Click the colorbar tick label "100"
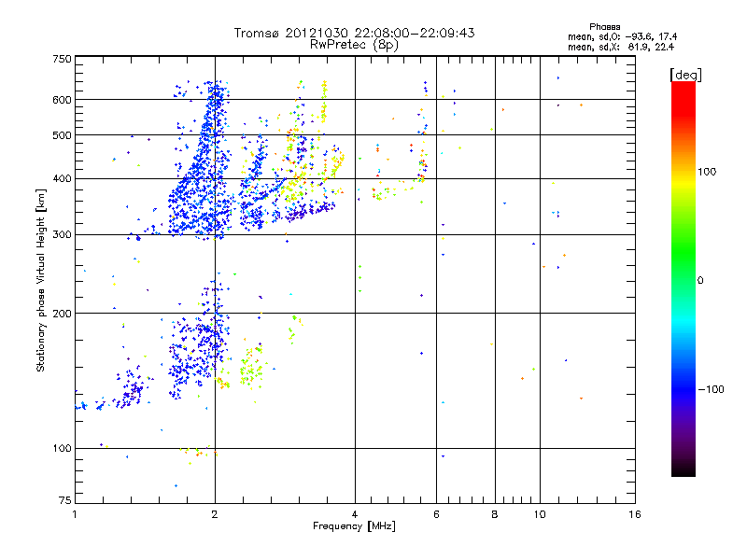747x560 pixels. 707,172
